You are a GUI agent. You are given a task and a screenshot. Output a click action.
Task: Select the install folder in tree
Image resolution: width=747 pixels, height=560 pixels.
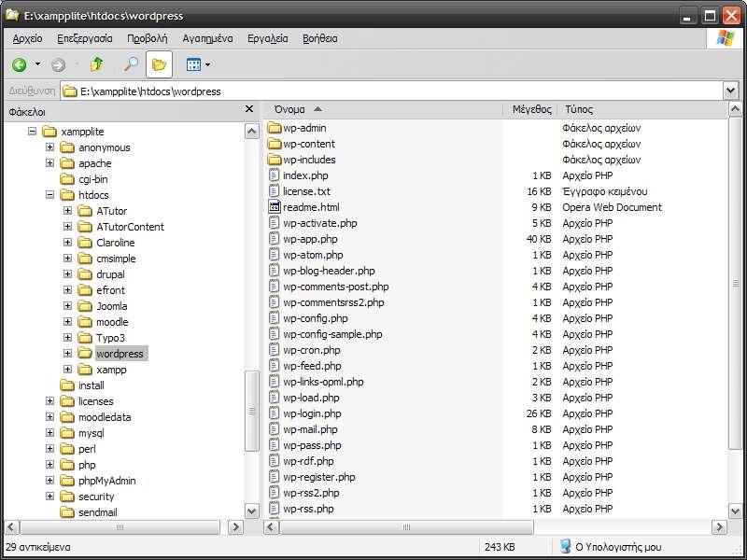92,385
